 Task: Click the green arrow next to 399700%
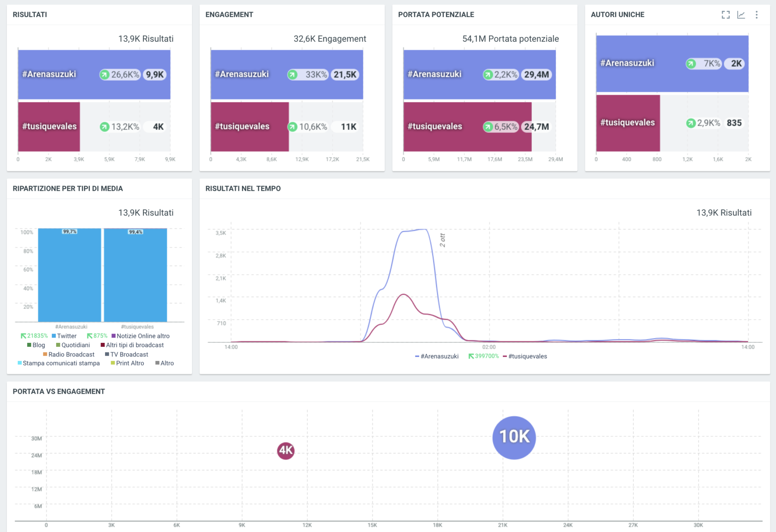pos(471,356)
